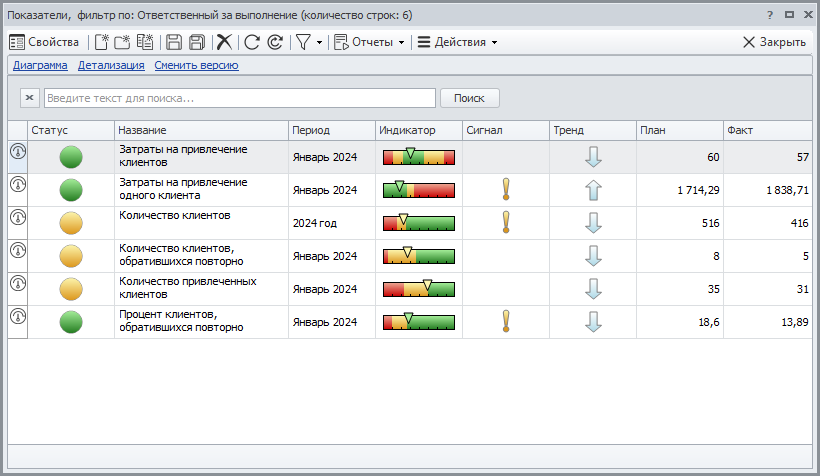
Task: Click indicator bar of 'Количество привлеченных клиентов'
Action: 419,289
